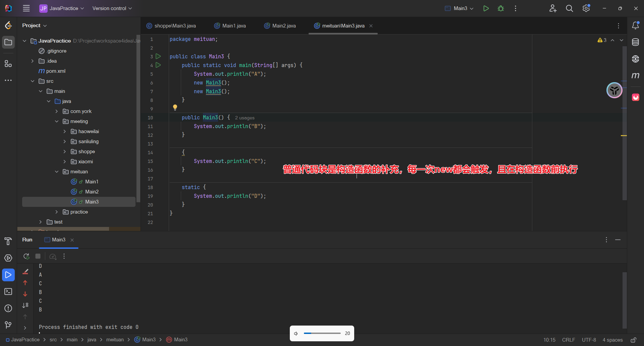This screenshot has width=644, height=346.
Task: Open the Main3 run configuration dropdown
Action: 459,8
